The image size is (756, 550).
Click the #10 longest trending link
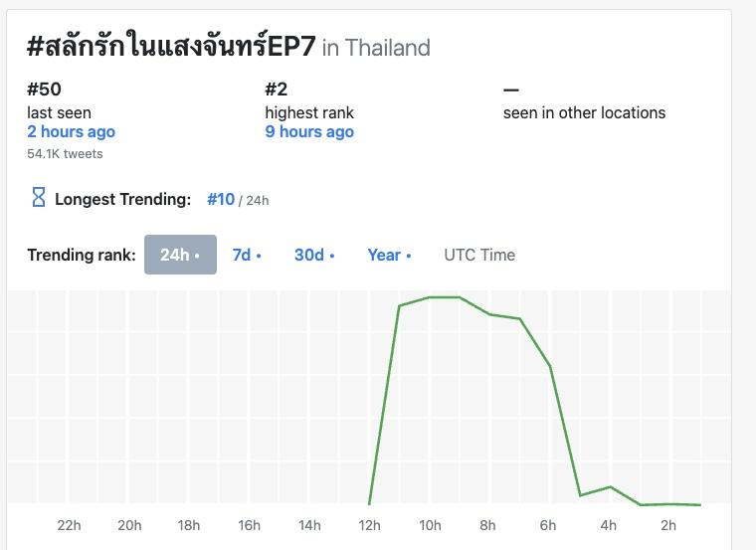[221, 199]
